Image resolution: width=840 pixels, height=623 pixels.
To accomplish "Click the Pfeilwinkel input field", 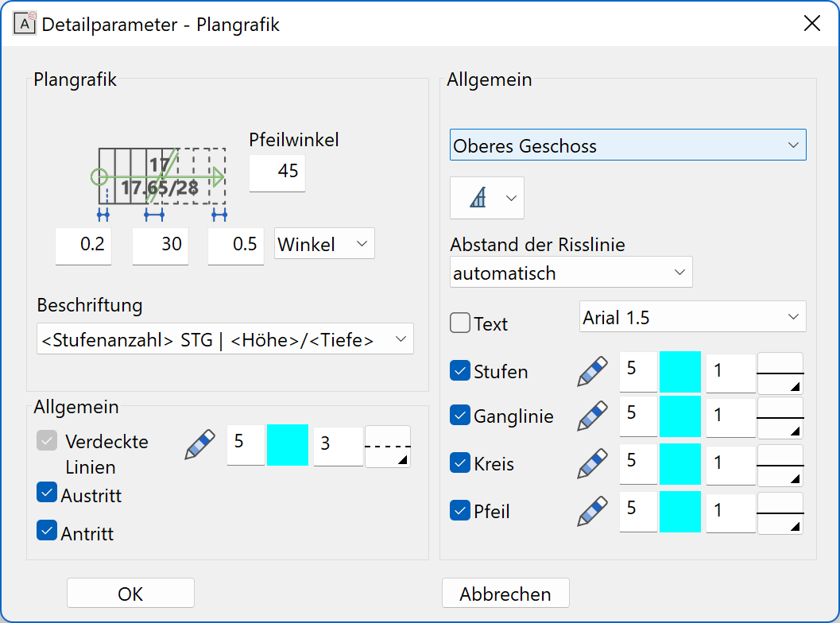I will (x=277, y=173).
